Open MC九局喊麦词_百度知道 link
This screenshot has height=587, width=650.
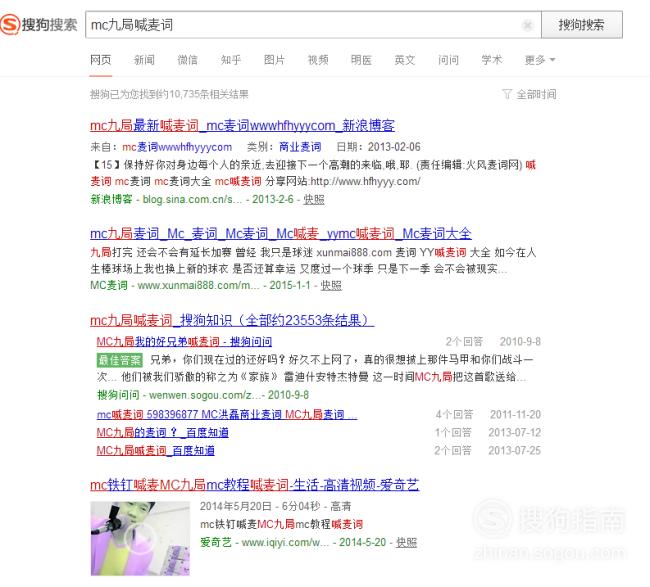point(155,450)
